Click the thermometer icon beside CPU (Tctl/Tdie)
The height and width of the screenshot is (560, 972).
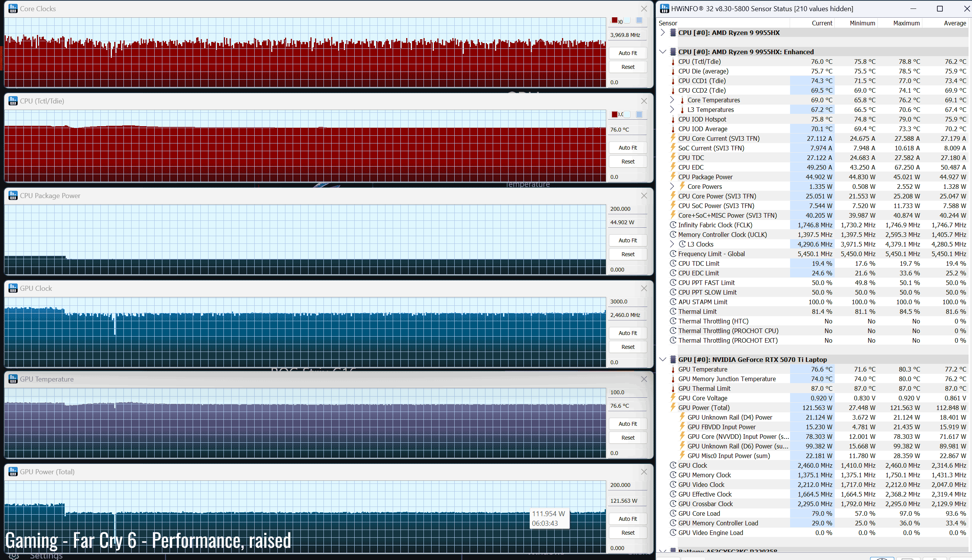(673, 62)
